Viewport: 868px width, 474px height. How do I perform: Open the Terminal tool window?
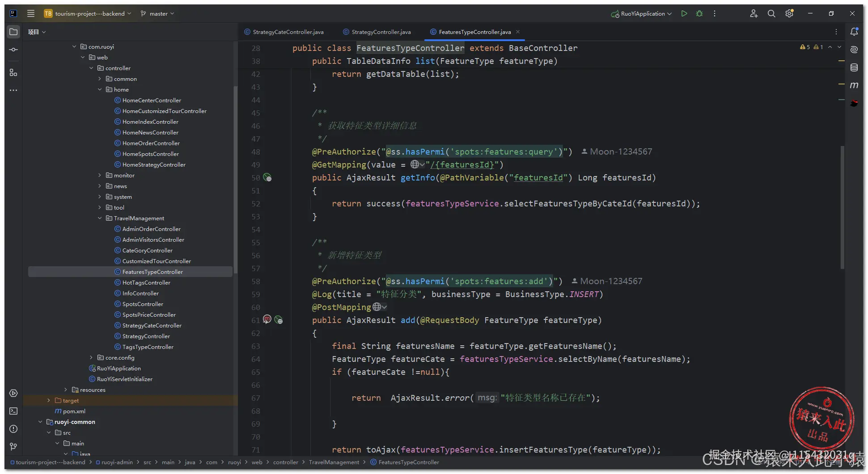click(x=13, y=411)
